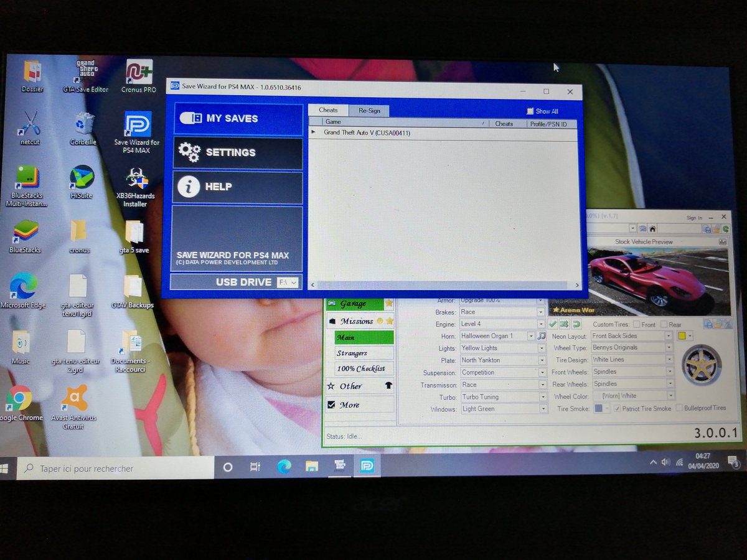Click the stats chart icon beside Stock Vehicle Preview
Screen dimensions: 747x560
(x=723, y=241)
